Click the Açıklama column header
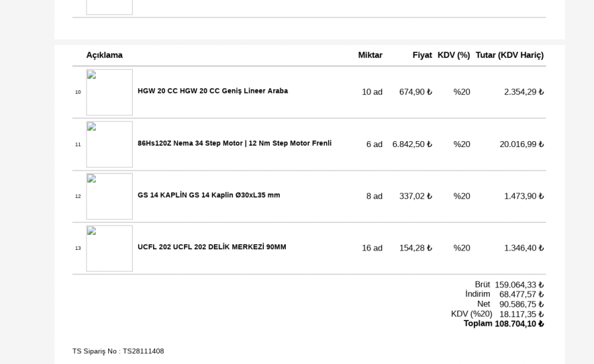The height and width of the screenshot is (364, 594). pyautogui.click(x=104, y=55)
